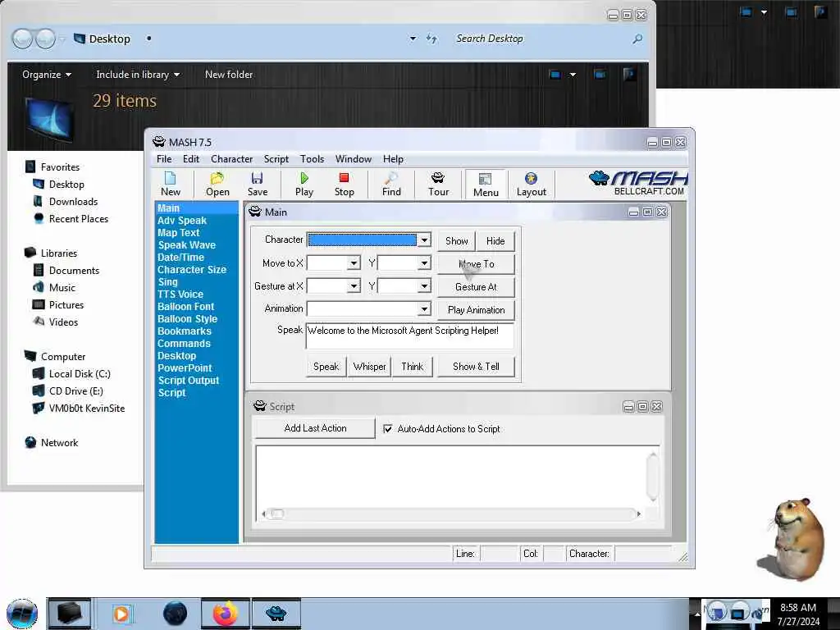Select Adv Speak in the MASH sidebar

[182, 220]
